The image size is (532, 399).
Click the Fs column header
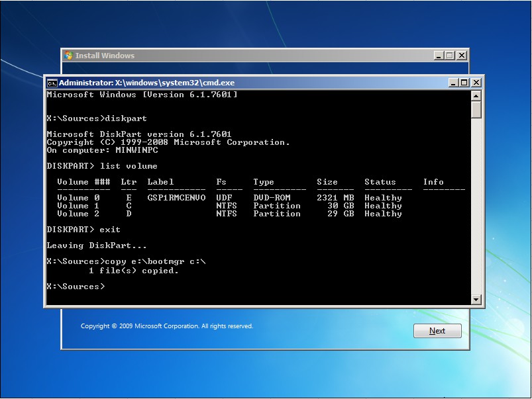click(221, 182)
